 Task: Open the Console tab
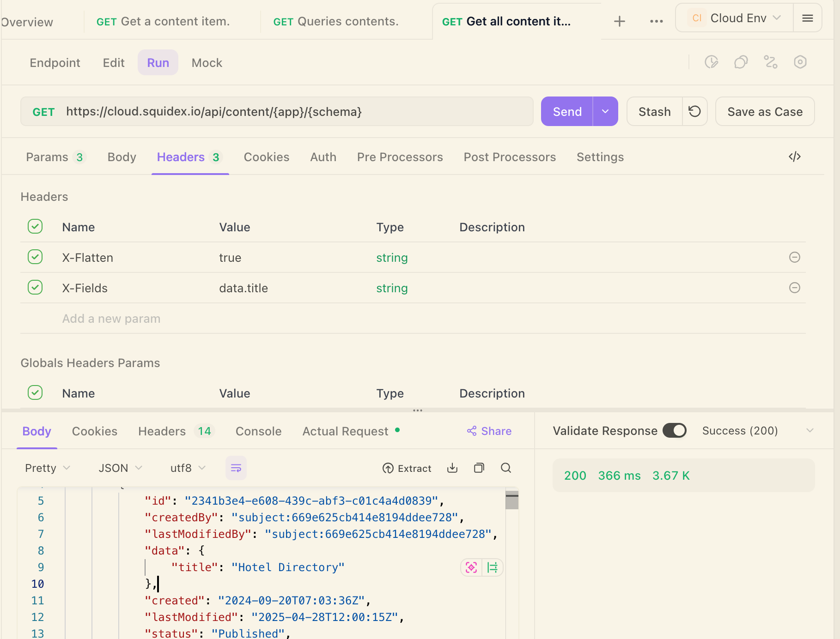coord(259,431)
